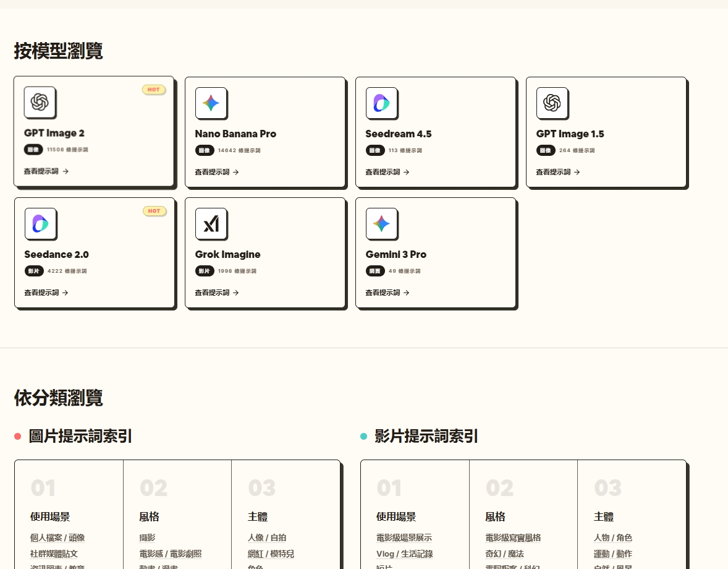Click the HOT badge on Seedance 2.0 card
Screen dimensions: 728x569
[154, 211]
